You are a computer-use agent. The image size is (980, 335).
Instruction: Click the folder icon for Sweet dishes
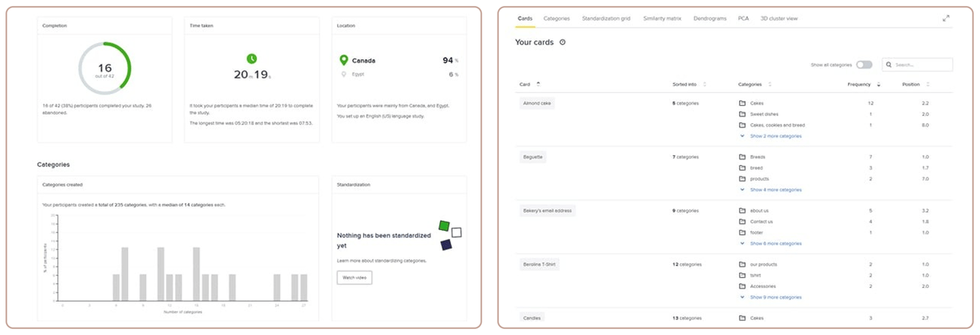point(742,114)
